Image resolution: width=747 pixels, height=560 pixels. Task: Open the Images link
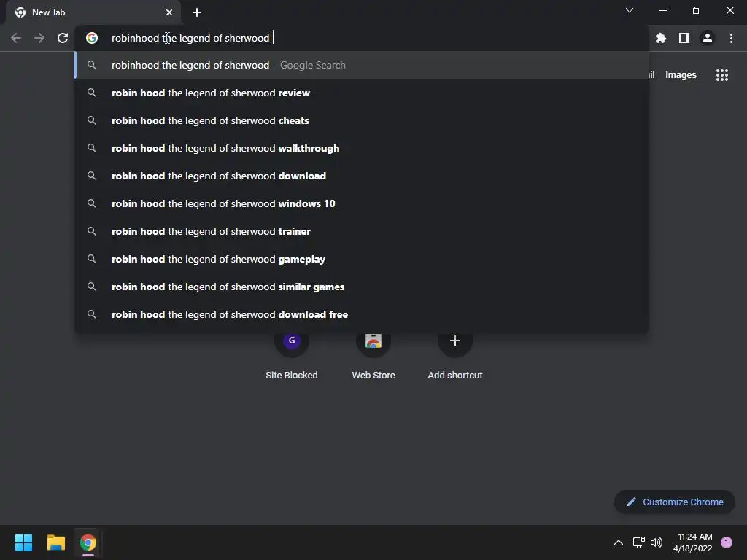click(681, 75)
